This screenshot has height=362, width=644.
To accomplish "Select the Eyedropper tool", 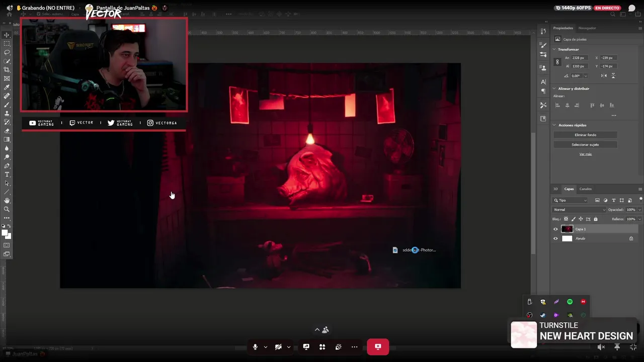I will point(7,87).
